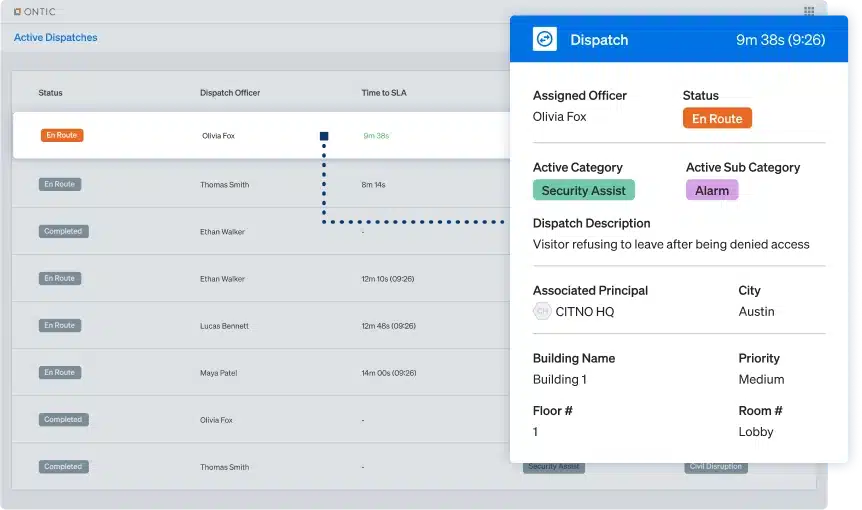Click Thomas Smith with 8m 14s SLA
Screen dimensions: 862x510
click(224, 185)
